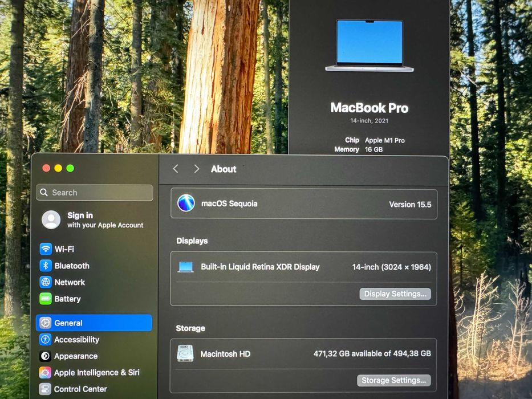Click the 16 GB memory value
The width and height of the screenshot is (532, 399).
(374, 149)
